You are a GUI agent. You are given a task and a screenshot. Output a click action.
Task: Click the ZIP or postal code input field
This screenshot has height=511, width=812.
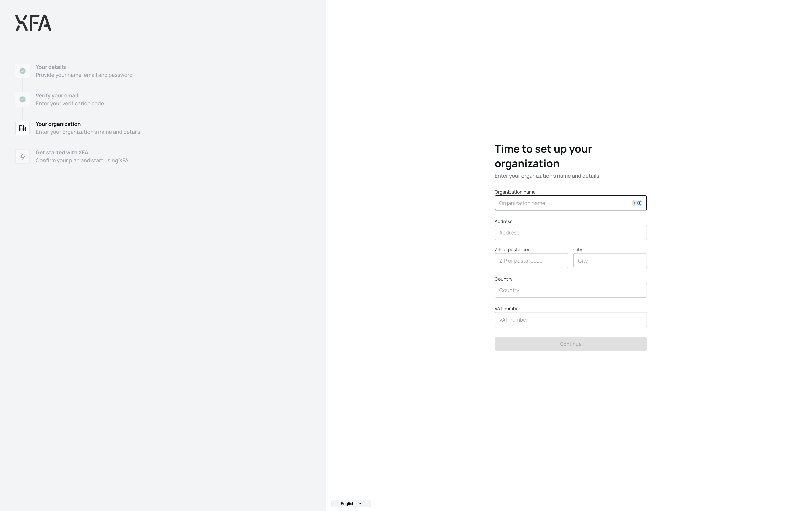531,261
